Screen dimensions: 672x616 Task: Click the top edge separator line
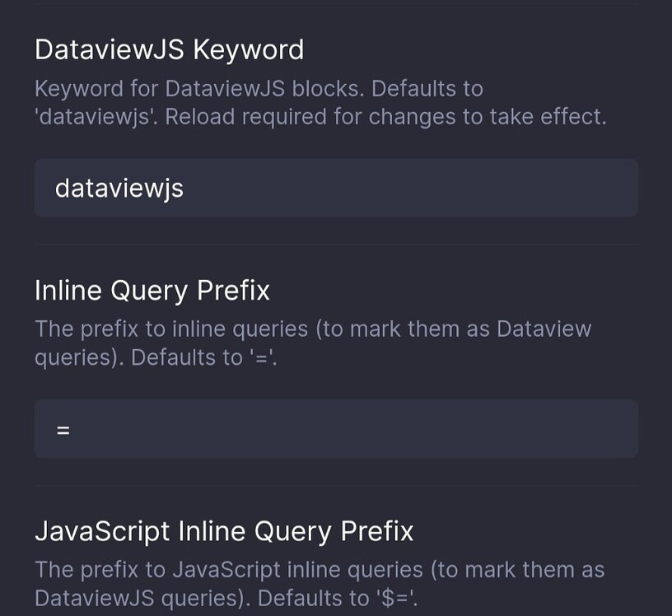336,4
